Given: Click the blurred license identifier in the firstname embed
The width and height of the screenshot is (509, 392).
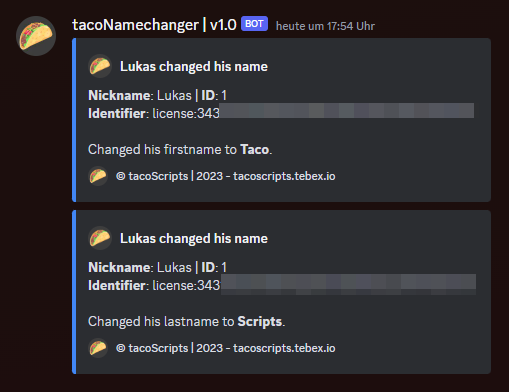Looking at the screenshot, I should pyautogui.click(x=347, y=111).
